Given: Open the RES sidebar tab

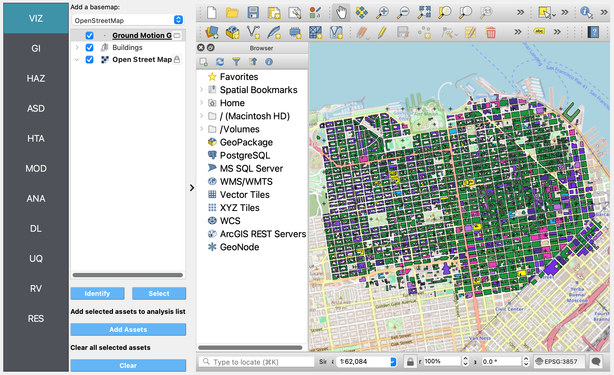Looking at the screenshot, I should 36,319.
